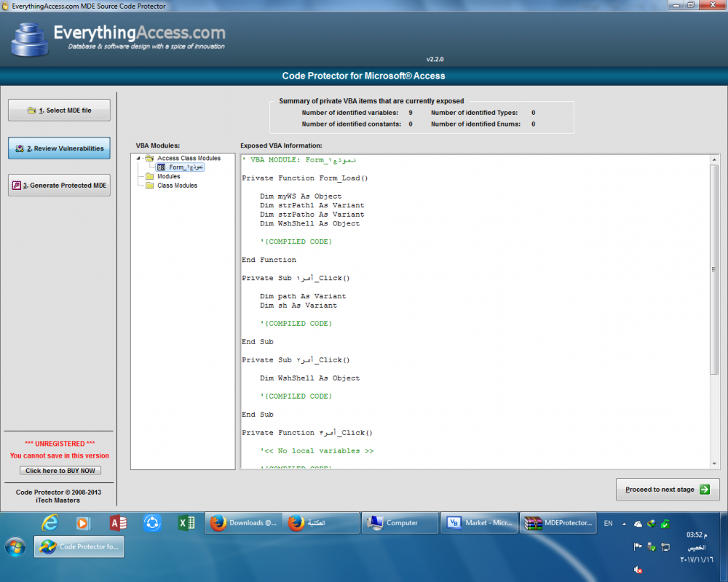Launch Internet Explorer from the taskbar
728x582 pixels.
pos(50,523)
